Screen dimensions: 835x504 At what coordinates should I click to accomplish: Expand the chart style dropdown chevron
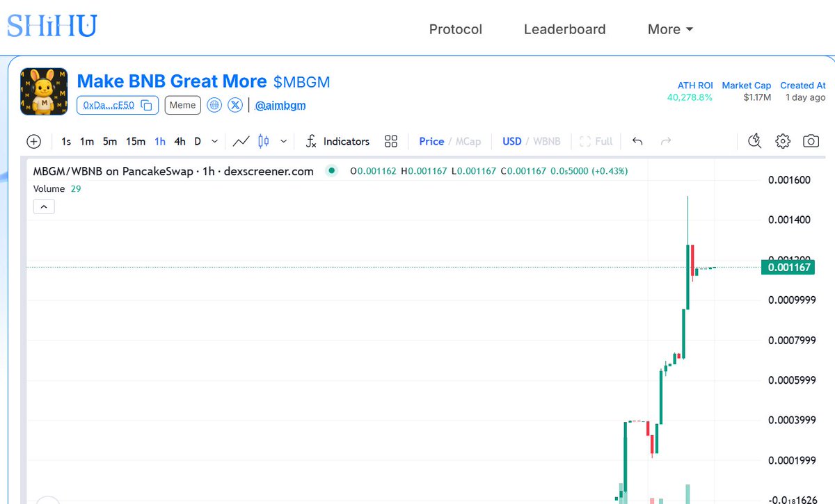[x=283, y=141]
